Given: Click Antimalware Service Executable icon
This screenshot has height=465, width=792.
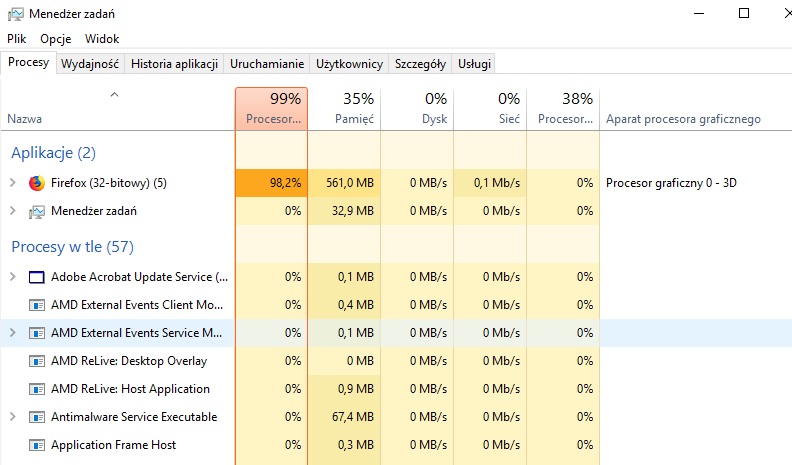Looking at the screenshot, I should click(36, 417).
